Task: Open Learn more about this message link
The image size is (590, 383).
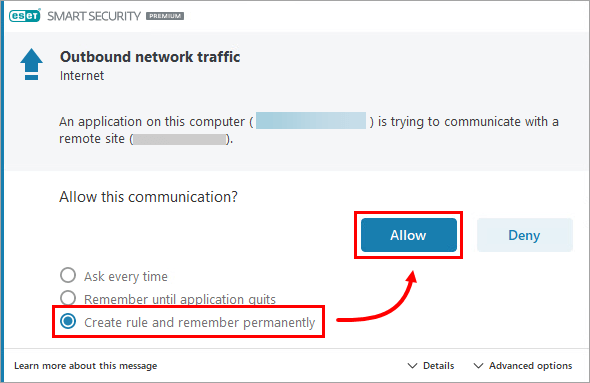Action: point(86,366)
